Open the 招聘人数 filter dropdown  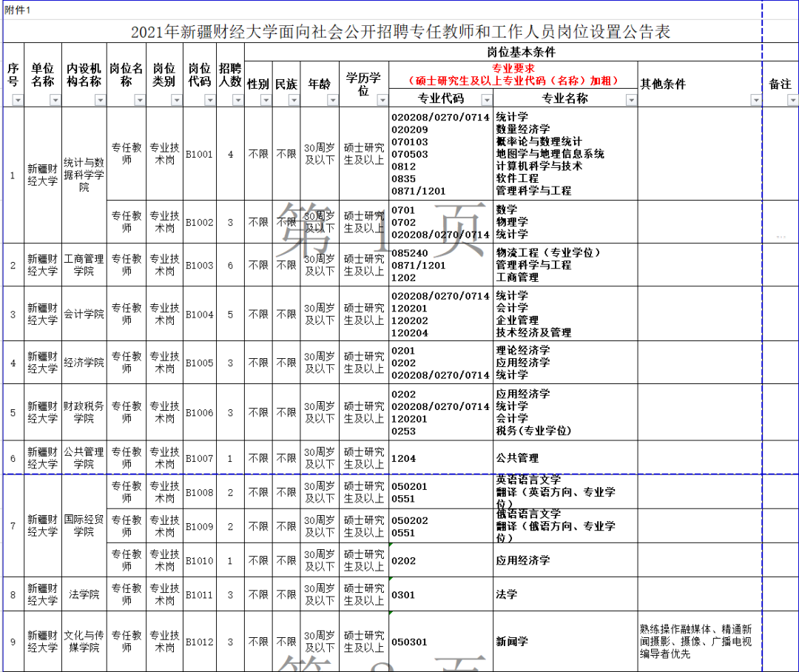click(x=238, y=101)
